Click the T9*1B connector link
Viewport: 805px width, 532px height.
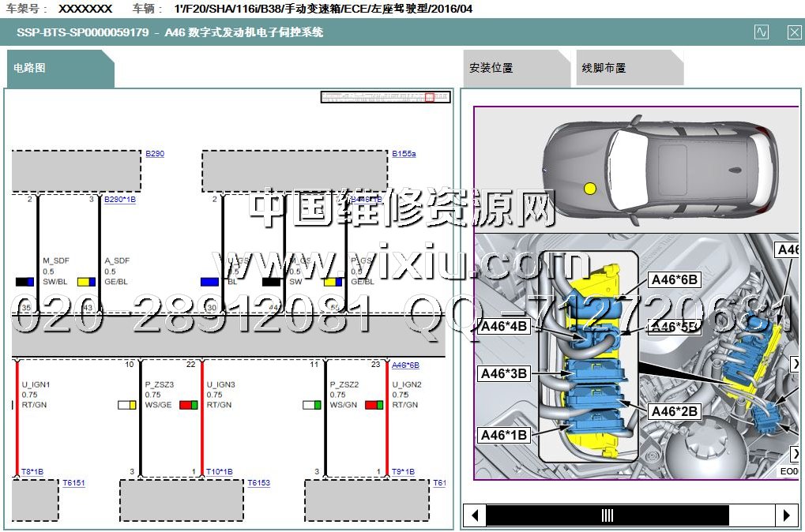[x=403, y=472]
